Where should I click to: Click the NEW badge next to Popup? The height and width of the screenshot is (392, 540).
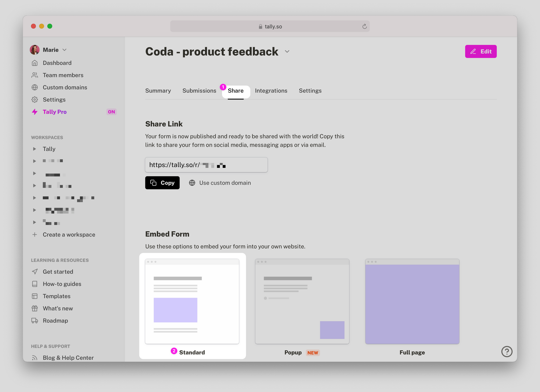point(313,353)
